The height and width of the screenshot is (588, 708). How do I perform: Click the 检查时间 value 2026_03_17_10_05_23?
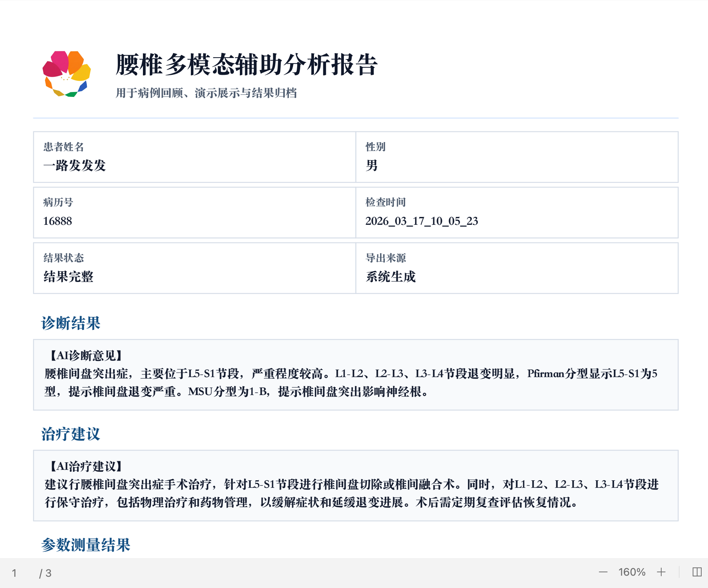coord(421,221)
